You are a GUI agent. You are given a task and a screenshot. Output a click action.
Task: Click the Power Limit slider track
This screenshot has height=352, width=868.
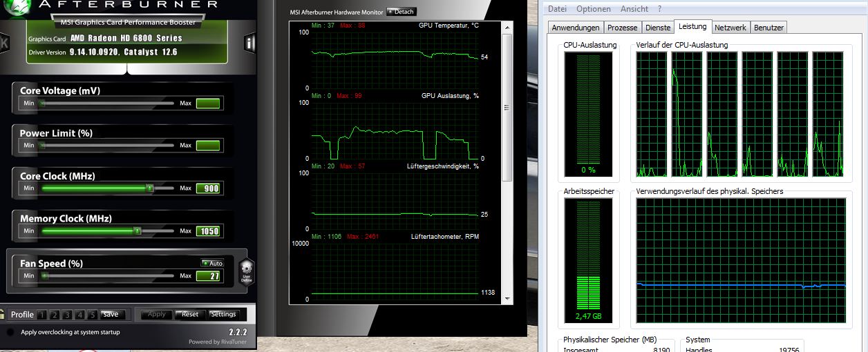[x=106, y=146]
